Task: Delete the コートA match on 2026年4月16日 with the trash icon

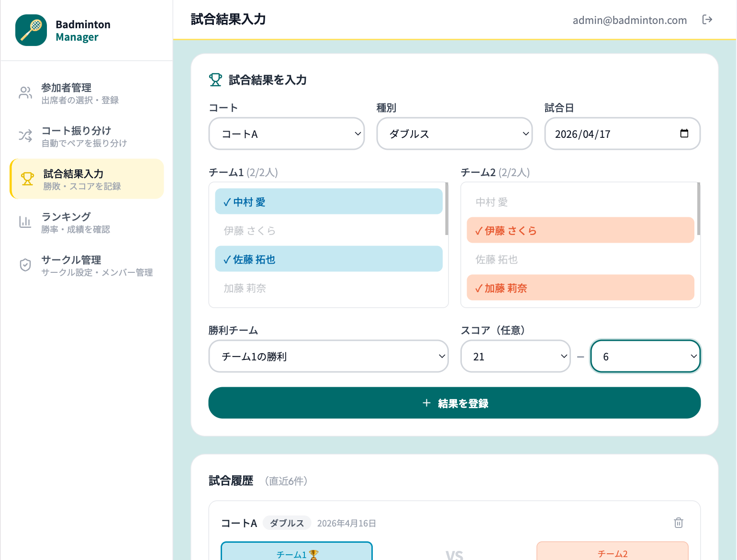Action: click(679, 523)
